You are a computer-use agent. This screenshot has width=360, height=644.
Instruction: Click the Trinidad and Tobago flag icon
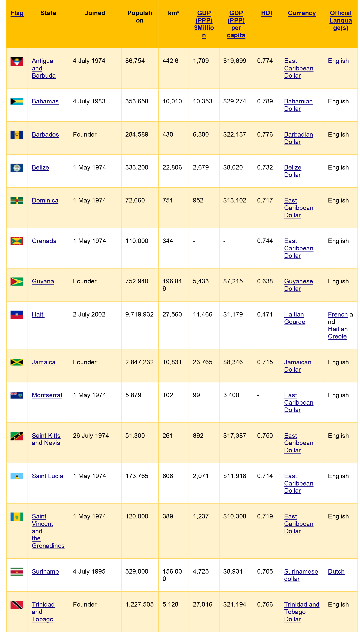click(17, 605)
